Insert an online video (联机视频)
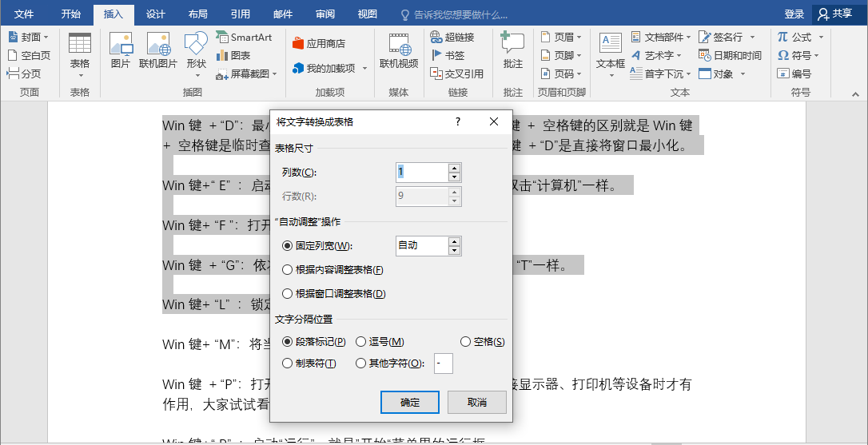The height and width of the screenshot is (445, 868). click(399, 50)
